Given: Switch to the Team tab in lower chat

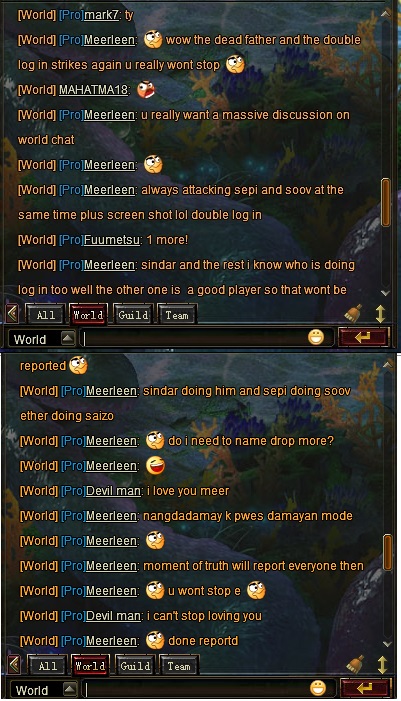Looking at the screenshot, I should tap(179, 666).
